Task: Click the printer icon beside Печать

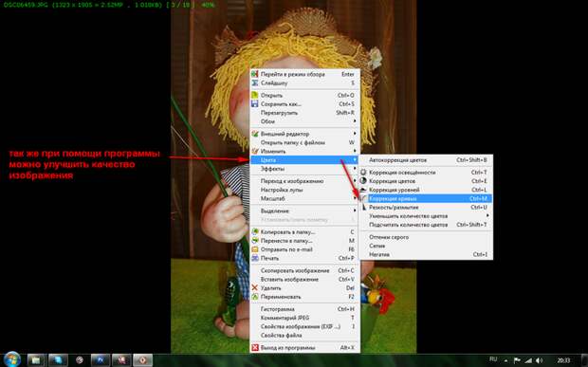Action: (x=254, y=258)
